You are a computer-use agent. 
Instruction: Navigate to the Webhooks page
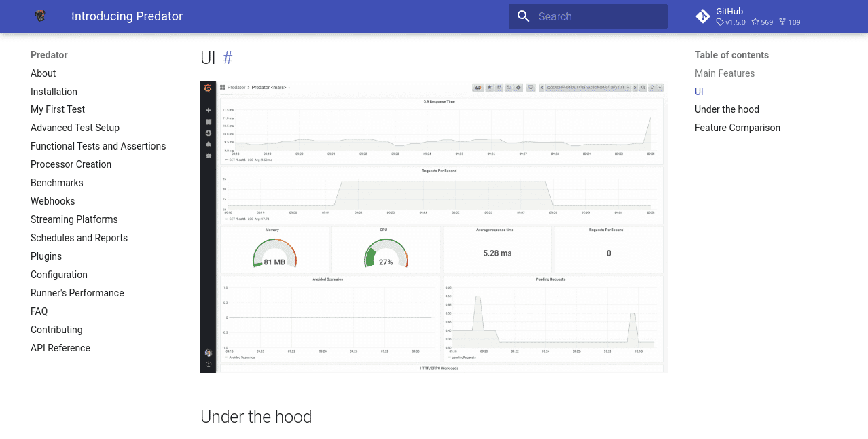point(53,201)
